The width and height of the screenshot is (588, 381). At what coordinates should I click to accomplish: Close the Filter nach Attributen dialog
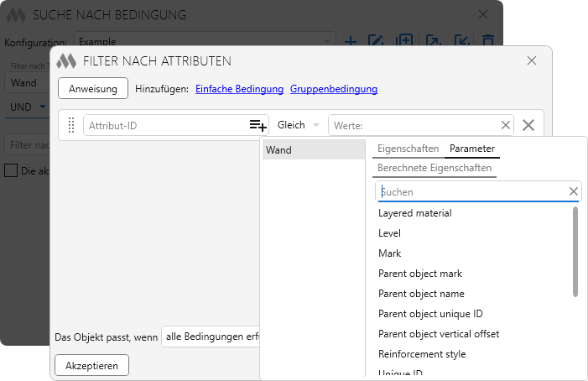pos(532,60)
